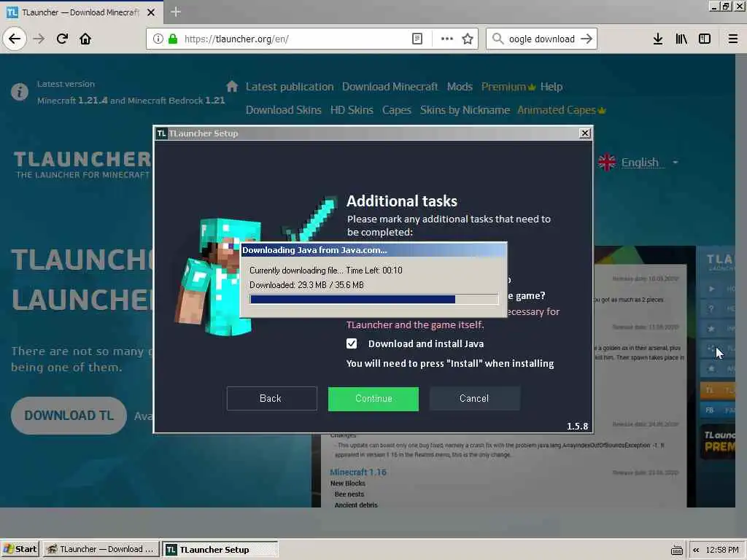This screenshot has height=560, width=747.
Task: Open Latest publication menu item
Action: click(290, 87)
